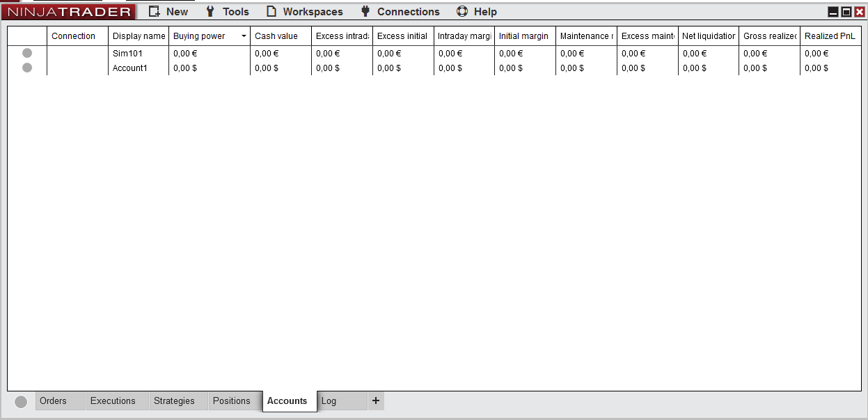Maximize the NinjaTrader window

[x=846, y=12]
